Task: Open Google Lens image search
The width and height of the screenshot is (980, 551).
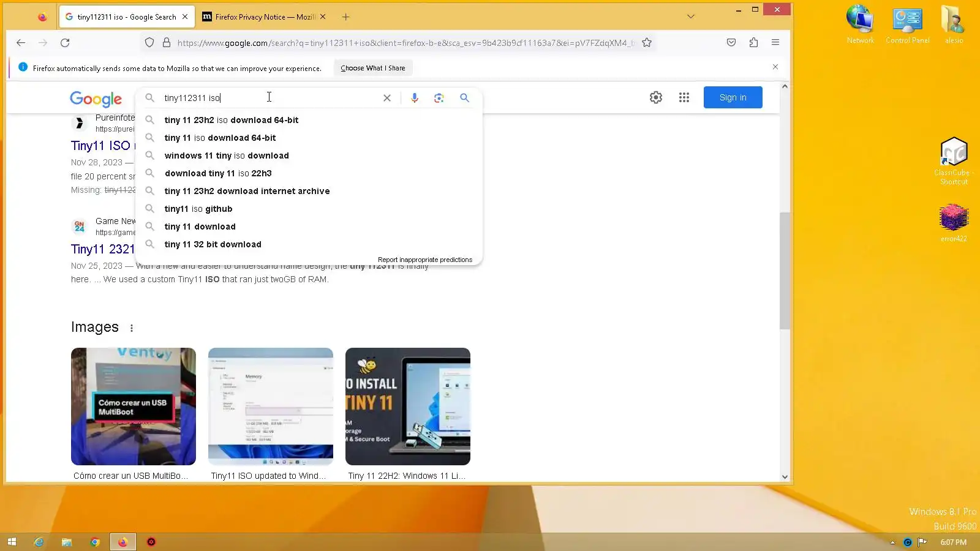Action: click(439, 98)
